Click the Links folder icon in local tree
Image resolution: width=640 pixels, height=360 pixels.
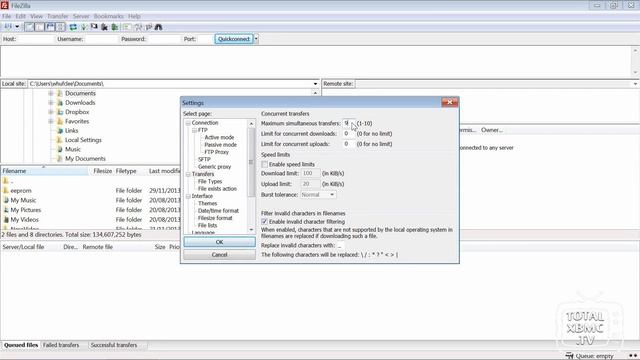60,131
